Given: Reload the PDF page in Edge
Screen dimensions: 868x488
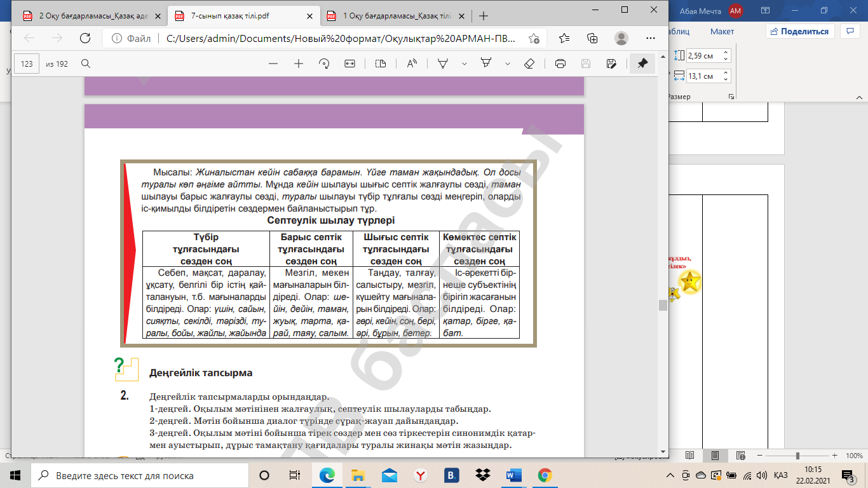Looking at the screenshot, I should click(x=85, y=38).
